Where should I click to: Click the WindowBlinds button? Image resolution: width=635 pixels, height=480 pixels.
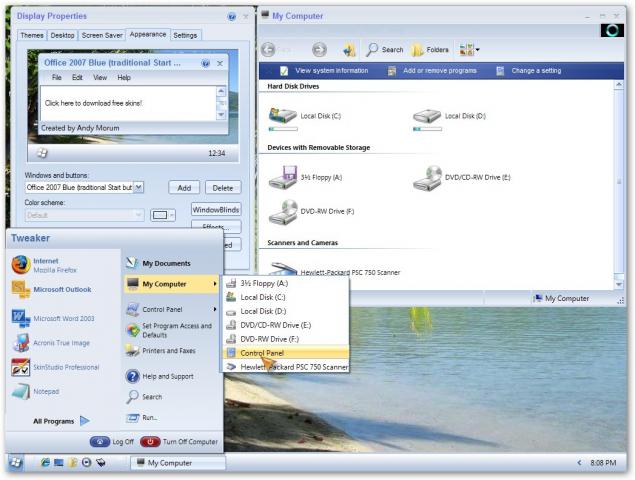click(215, 210)
